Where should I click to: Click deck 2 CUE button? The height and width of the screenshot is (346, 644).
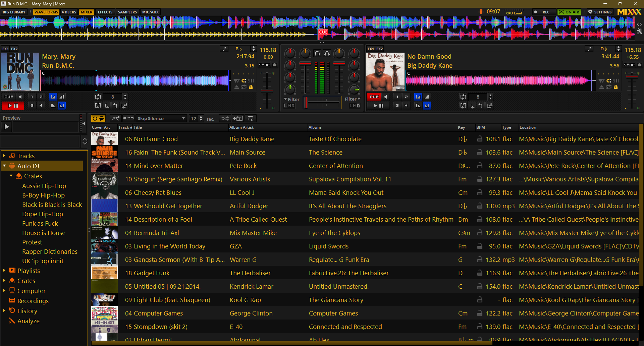[x=374, y=97]
